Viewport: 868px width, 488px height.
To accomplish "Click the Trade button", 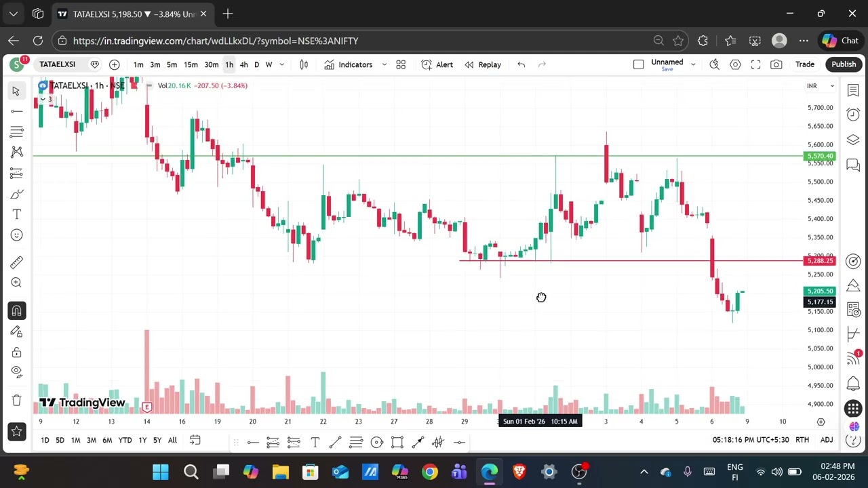I will pyautogui.click(x=805, y=64).
